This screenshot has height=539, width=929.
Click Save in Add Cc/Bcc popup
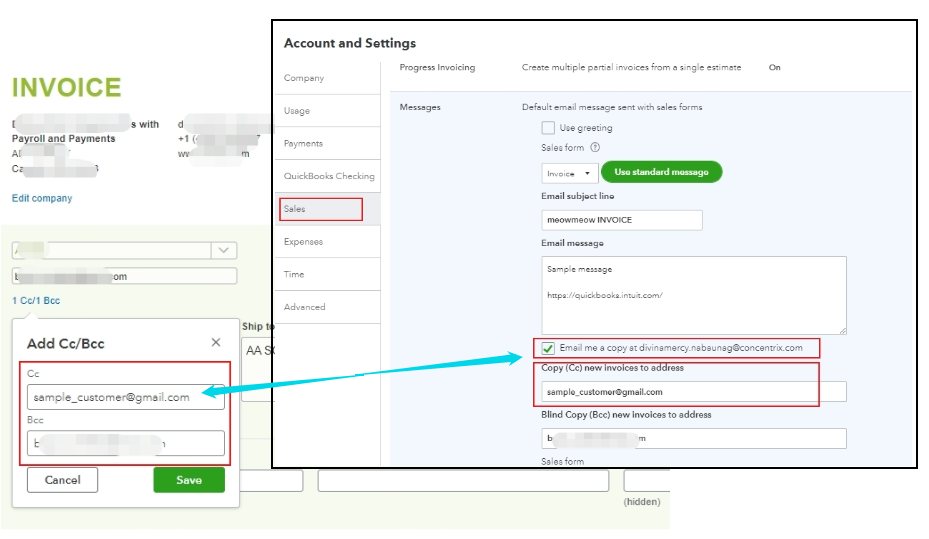(x=189, y=480)
